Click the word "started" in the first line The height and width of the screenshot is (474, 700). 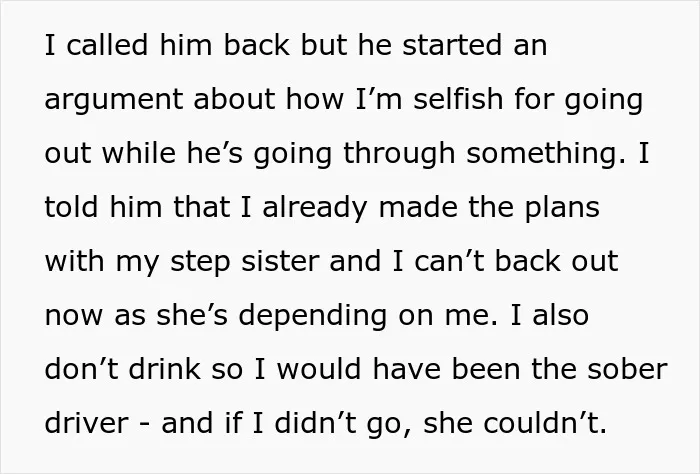452,45
